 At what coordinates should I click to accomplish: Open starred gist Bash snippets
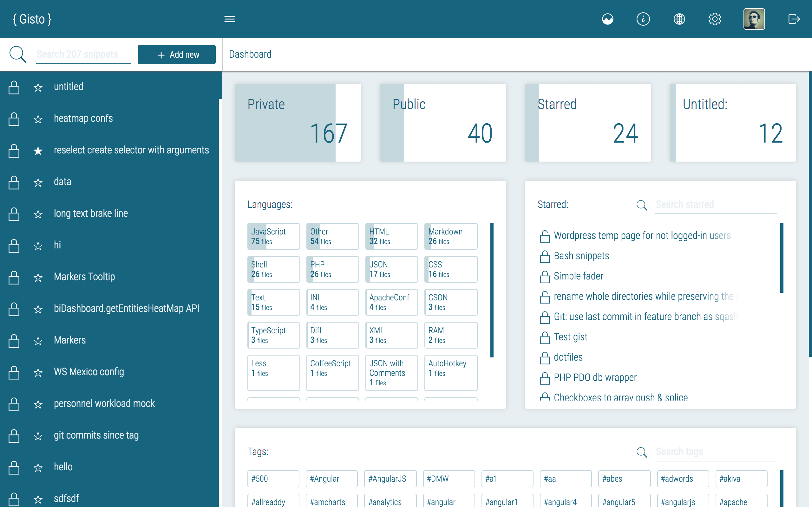pyautogui.click(x=581, y=256)
